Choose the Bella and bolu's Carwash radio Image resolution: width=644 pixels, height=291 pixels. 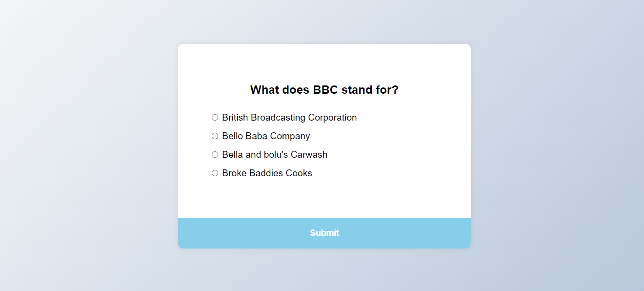215,155
